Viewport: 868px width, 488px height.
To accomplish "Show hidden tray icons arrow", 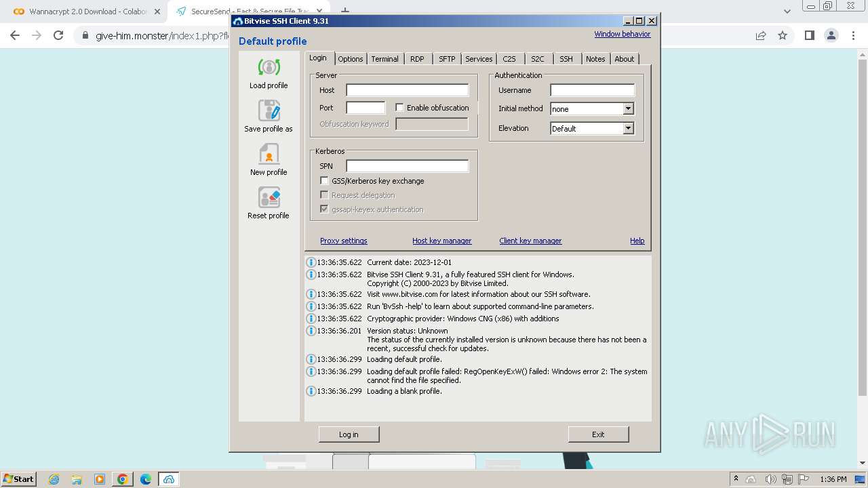I will click(x=736, y=479).
